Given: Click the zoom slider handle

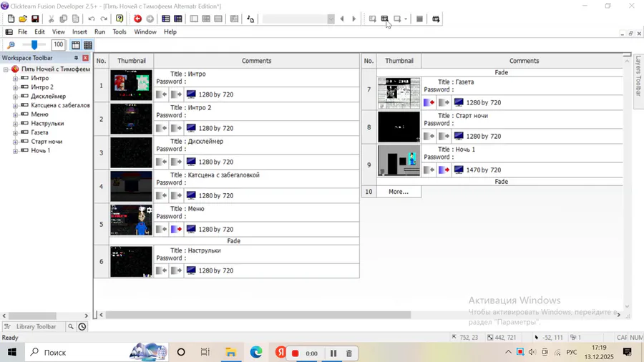Looking at the screenshot, I should (x=34, y=45).
